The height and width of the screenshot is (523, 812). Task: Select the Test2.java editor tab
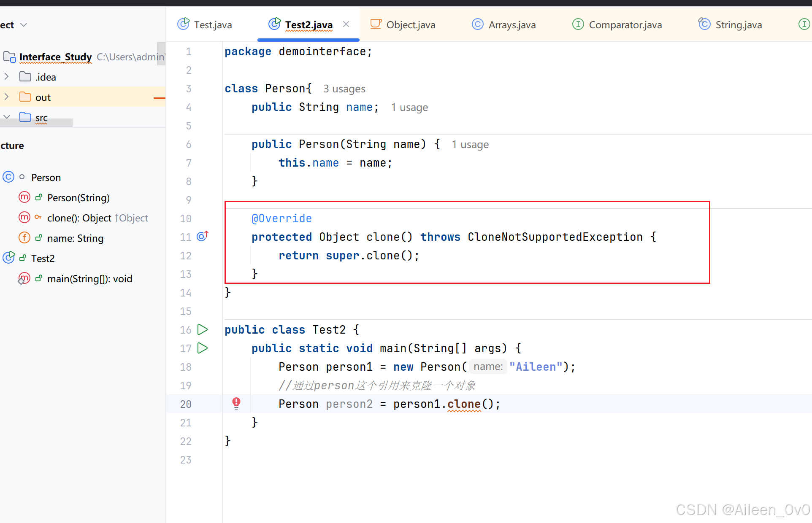point(309,25)
